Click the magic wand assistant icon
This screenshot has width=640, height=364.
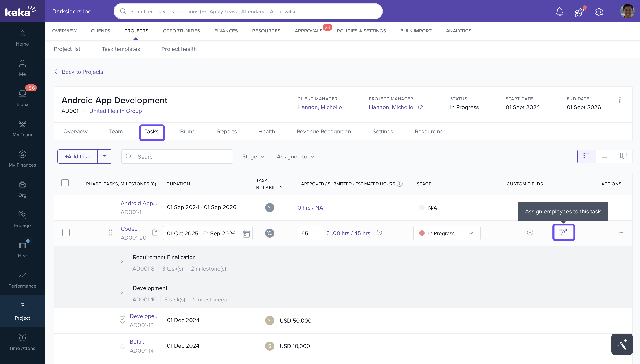pyautogui.click(x=622, y=344)
